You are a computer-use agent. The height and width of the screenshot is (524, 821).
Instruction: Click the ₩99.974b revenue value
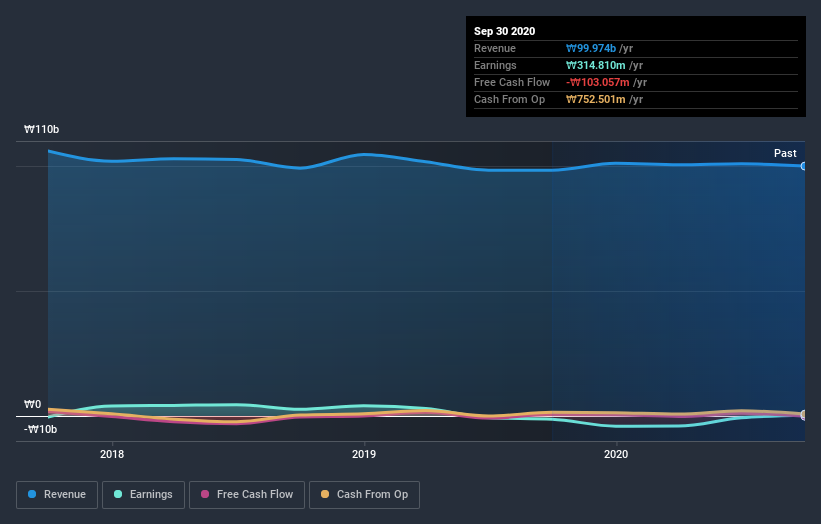[x=591, y=48]
